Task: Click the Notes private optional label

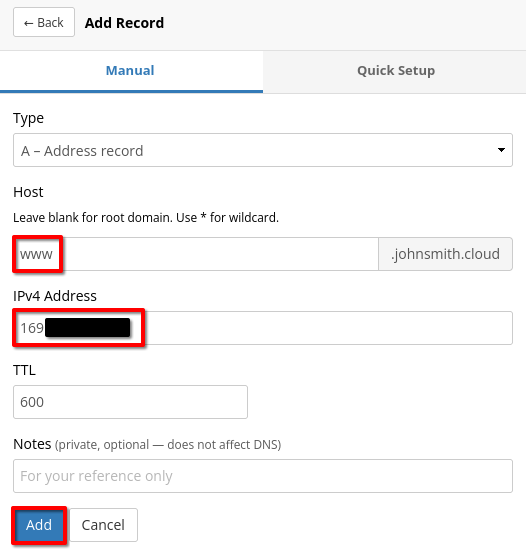Action: 147,444
